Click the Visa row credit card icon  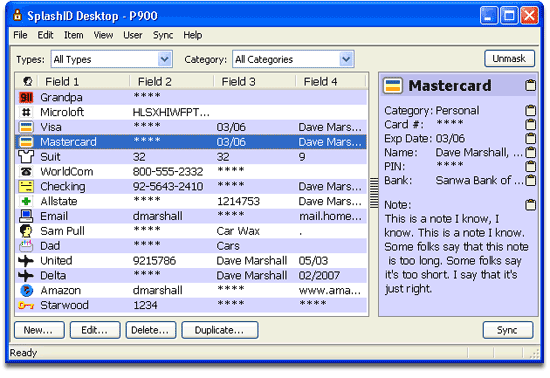click(x=26, y=127)
